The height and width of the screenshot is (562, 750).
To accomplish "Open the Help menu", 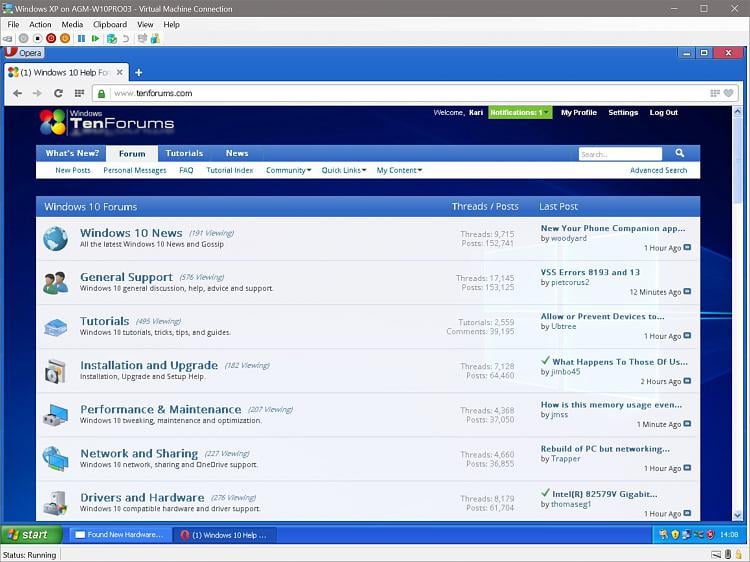I will click(x=171, y=24).
